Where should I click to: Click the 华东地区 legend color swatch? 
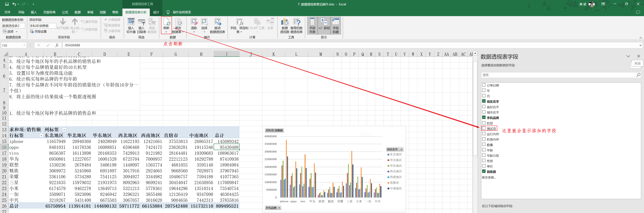(x=388, y=166)
